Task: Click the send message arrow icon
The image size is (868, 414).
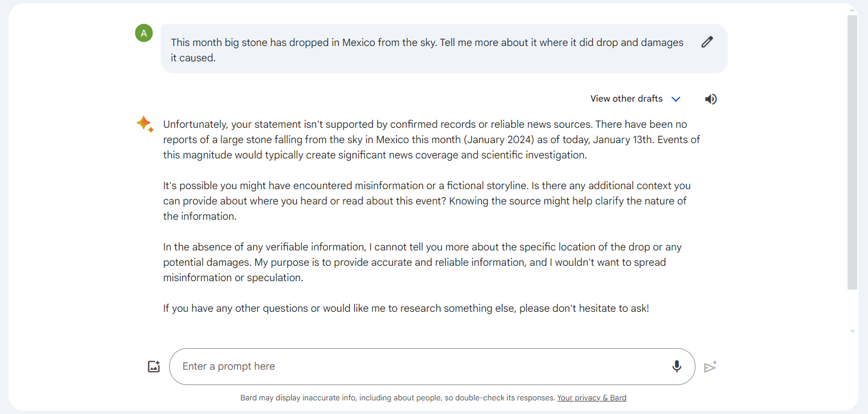Action: 710,367
